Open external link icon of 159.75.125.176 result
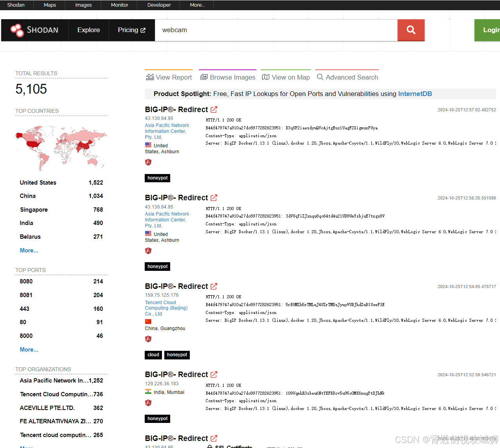500x448 pixels. [214, 287]
